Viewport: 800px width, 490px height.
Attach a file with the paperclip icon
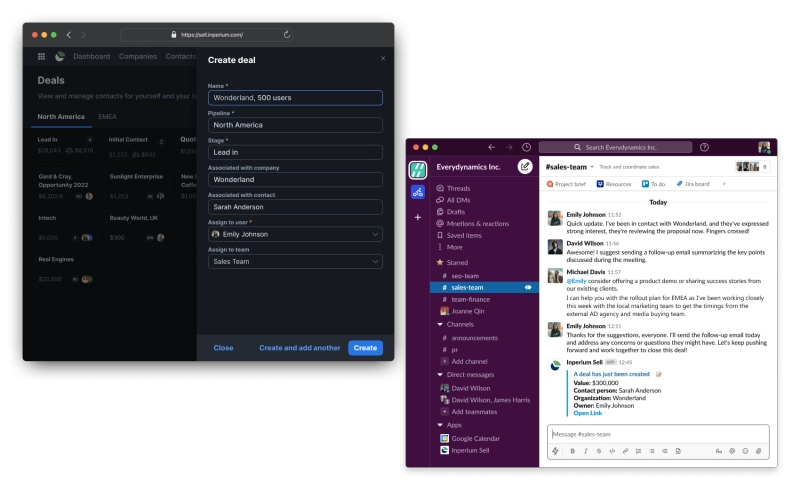click(x=758, y=451)
